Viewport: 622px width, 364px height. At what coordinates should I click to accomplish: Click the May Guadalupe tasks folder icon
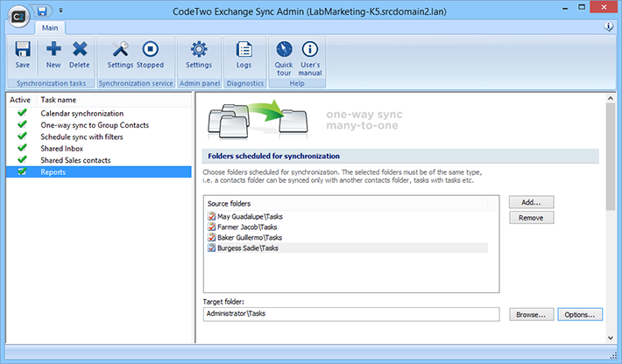pos(211,216)
